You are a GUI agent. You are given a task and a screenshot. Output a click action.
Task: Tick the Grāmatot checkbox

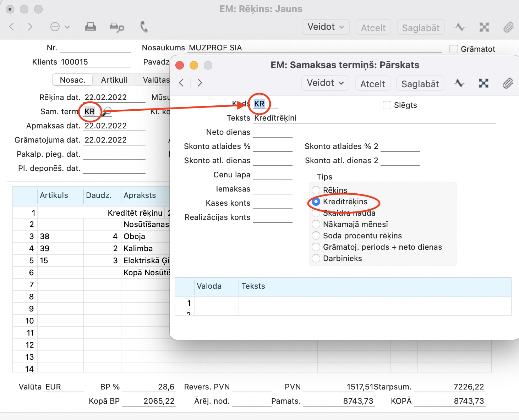(454, 49)
